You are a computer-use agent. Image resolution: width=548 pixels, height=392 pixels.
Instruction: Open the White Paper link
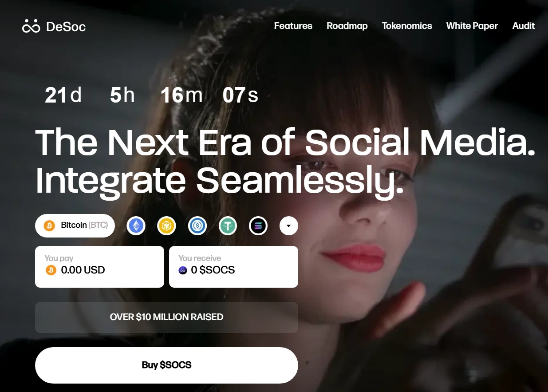pos(472,26)
